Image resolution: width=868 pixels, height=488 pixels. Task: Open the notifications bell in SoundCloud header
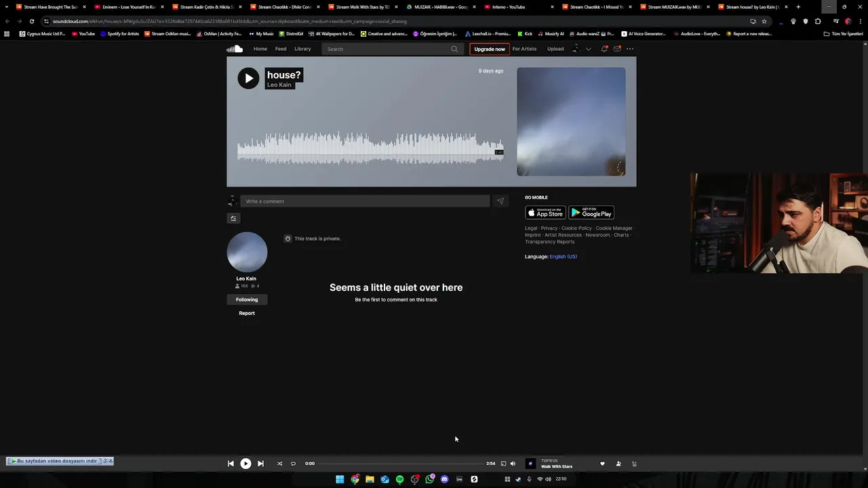click(x=604, y=49)
